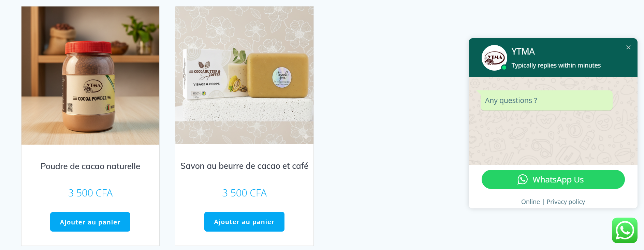The image size is (644, 250).
Task: Open the cocoa powder jar product image
Action: click(x=90, y=75)
